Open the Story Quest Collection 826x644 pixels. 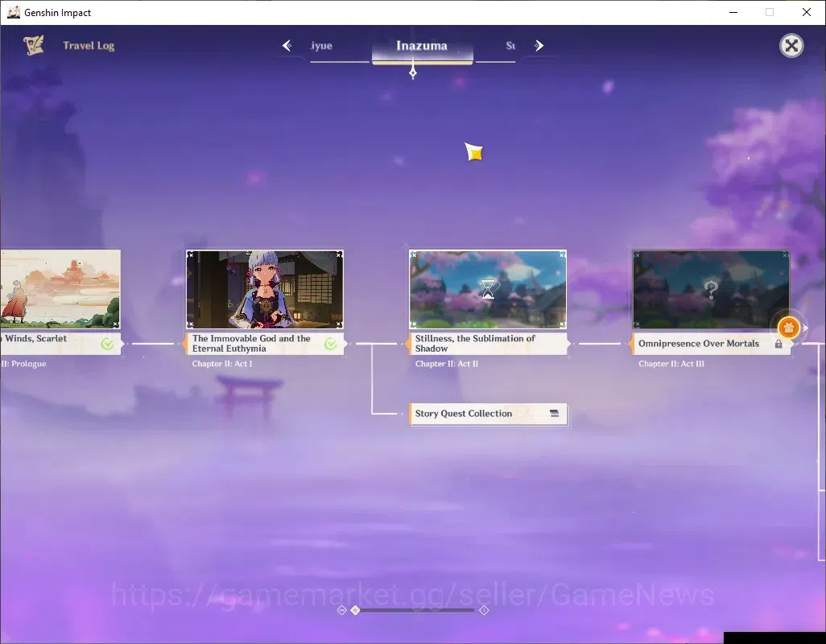[x=488, y=414]
